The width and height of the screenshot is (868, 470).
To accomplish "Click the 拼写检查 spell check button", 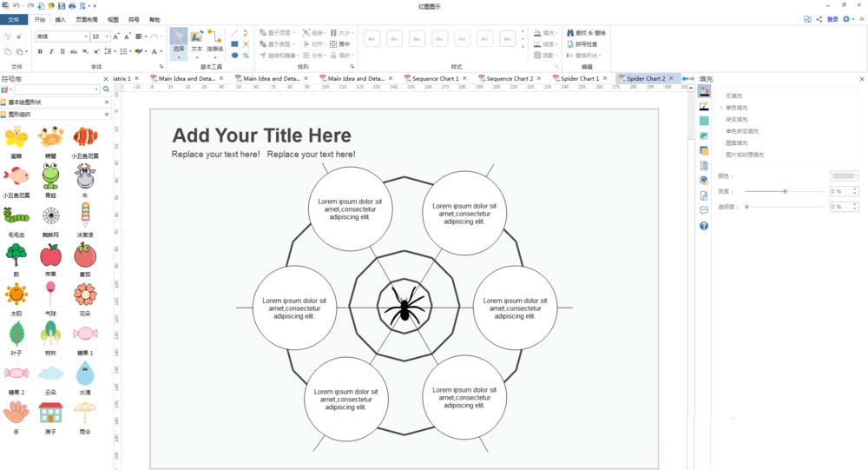I will coord(582,43).
